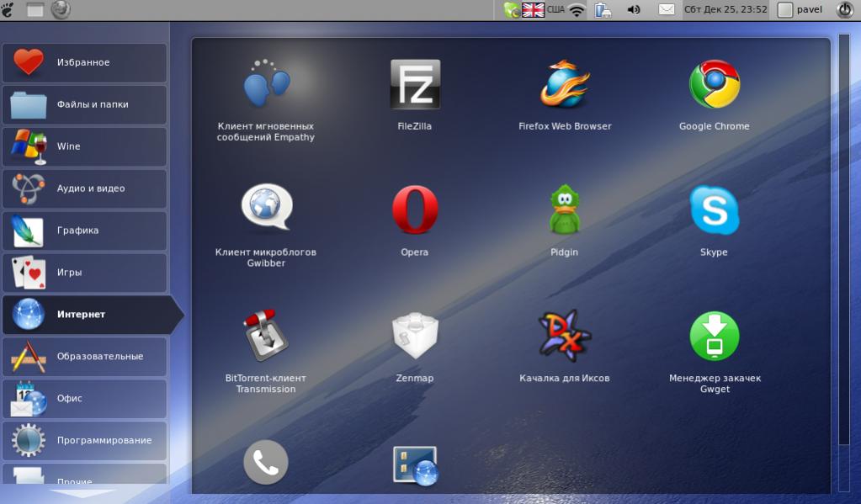Select the Программирование category

(x=84, y=440)
